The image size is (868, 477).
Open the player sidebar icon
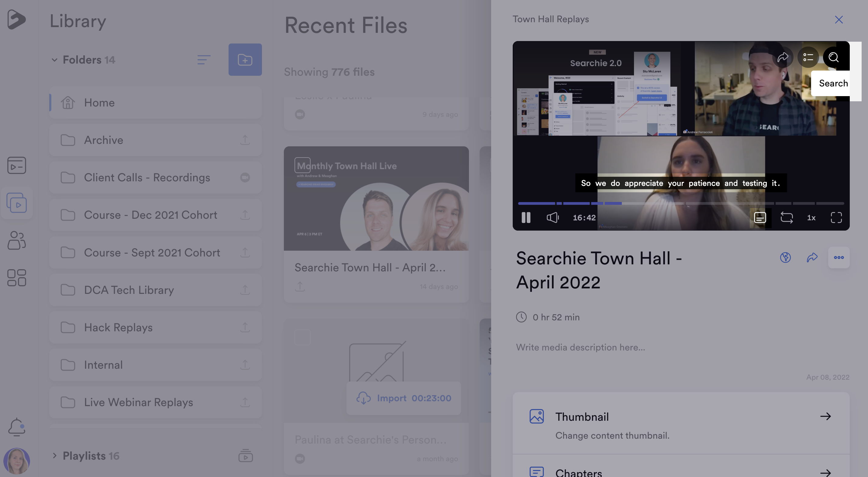[16, 165]
